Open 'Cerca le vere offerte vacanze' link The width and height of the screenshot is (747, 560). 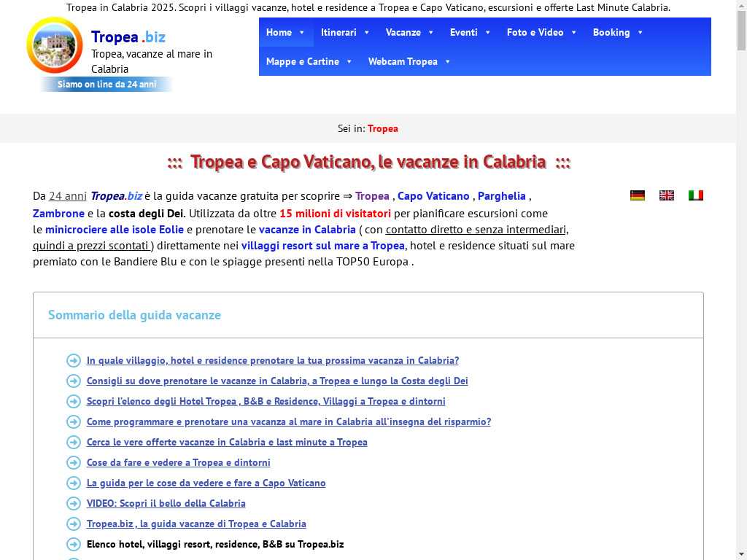pyautogui.click(x=227, y=443)
